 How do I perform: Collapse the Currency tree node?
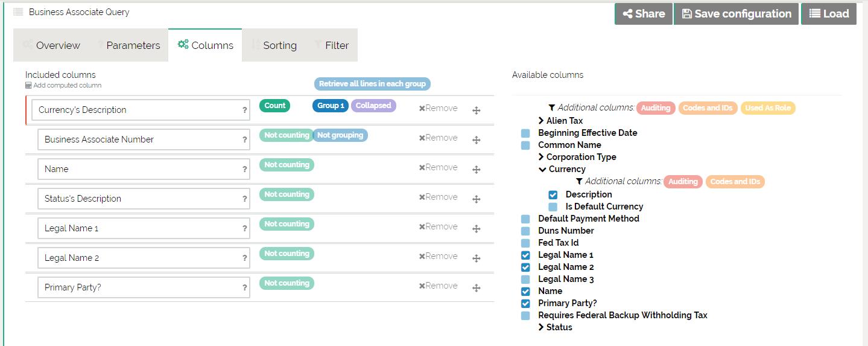[x=542, y=169]
